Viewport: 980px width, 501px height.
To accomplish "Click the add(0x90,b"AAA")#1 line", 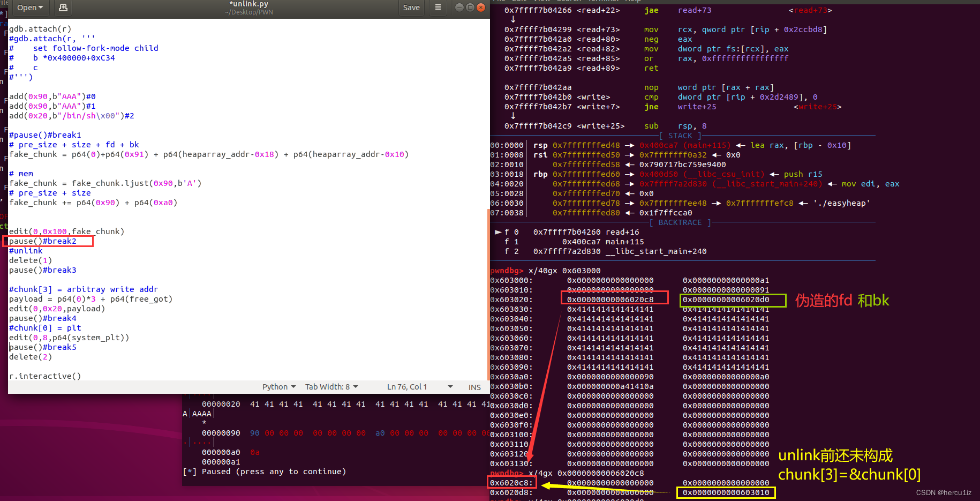I will click(x=52, y=106).
